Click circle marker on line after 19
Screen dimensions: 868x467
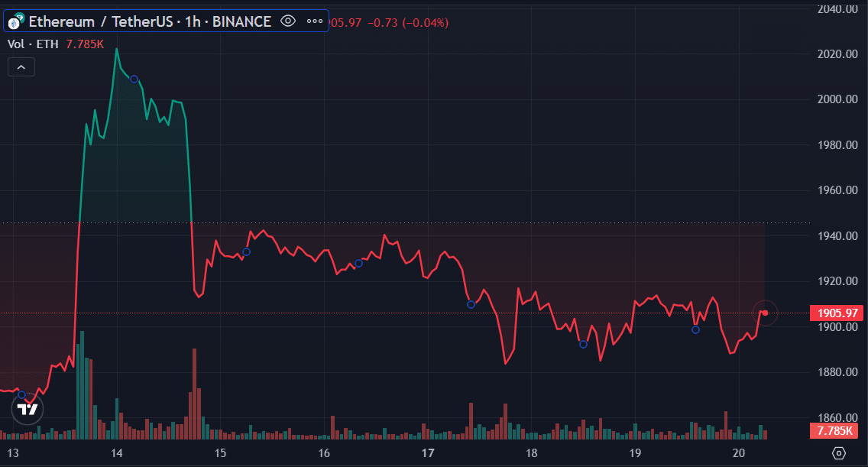coord(696,329)
